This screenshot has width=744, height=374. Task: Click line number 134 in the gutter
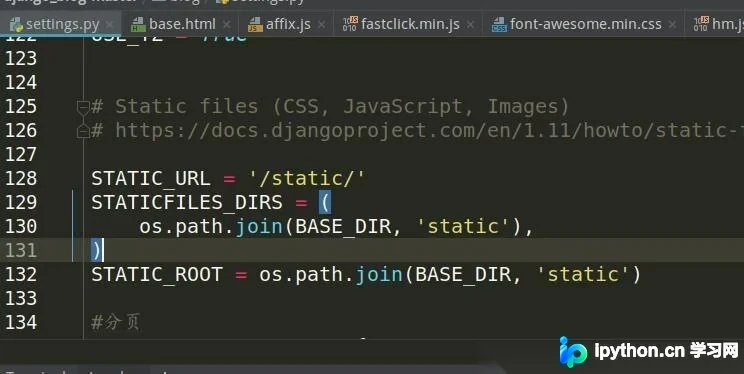(x=21, y=323)
